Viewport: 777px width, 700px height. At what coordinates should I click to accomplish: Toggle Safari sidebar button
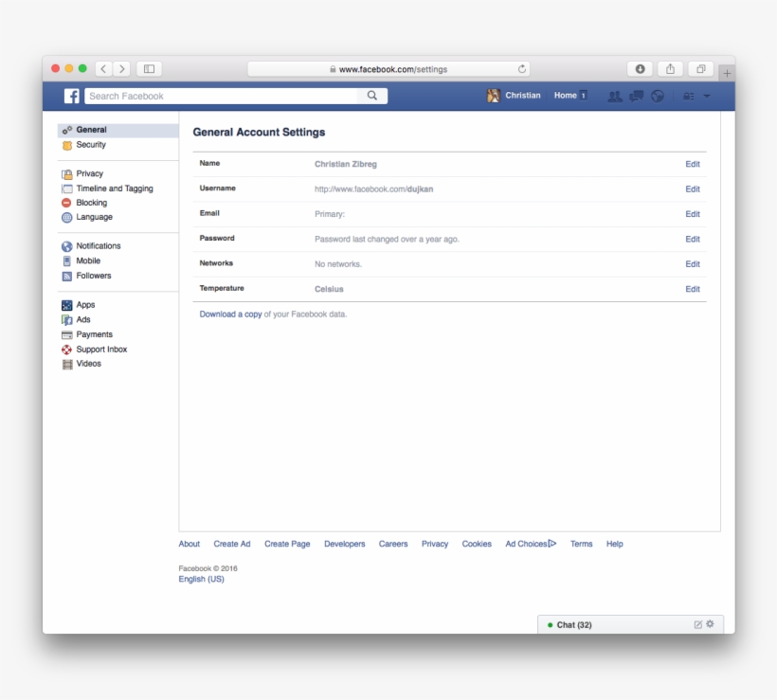(149, 69)
